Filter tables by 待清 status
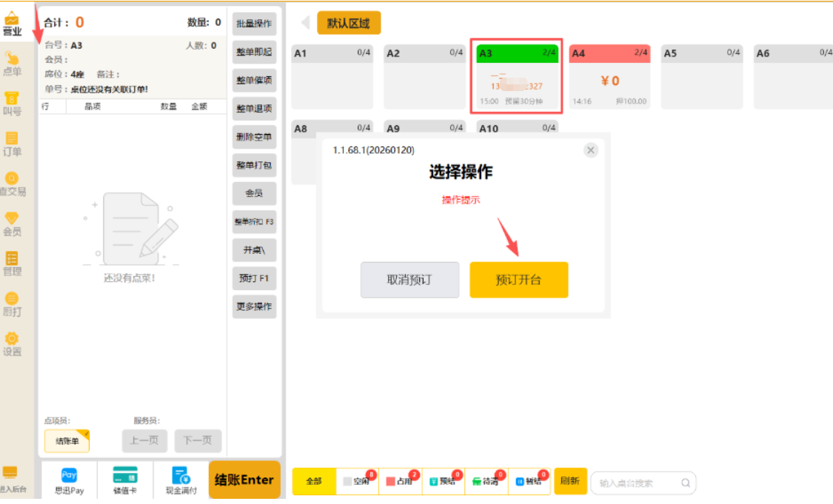 click(x=486, y=481)
